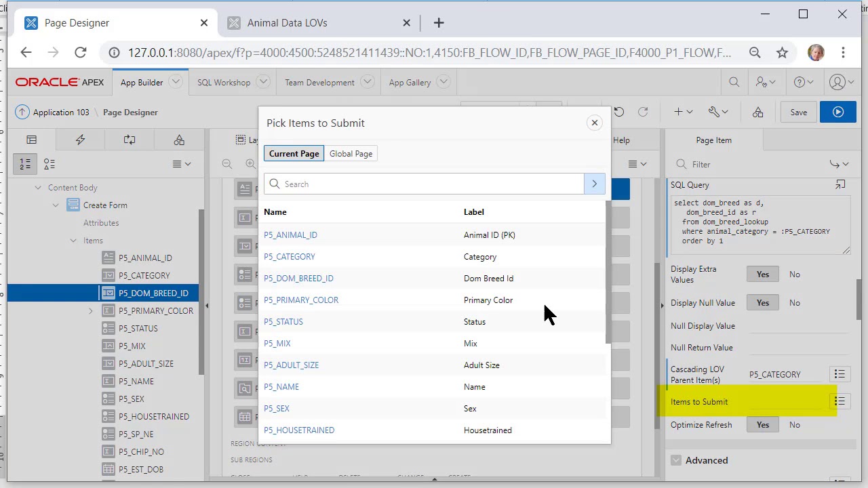Open the Page Shared Components tab icon
Viewport: 868px width, 488px height.
pos(179,140)
